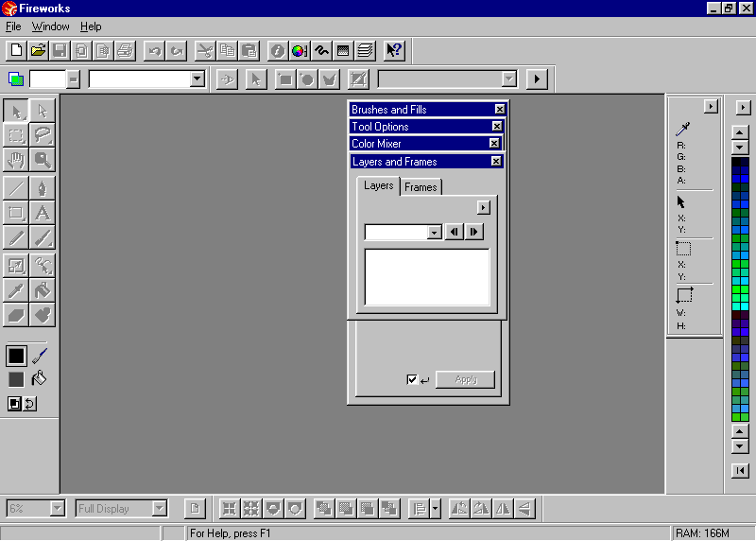
Task: Click the Cut scissors icon
Action: [x=206, y=51]
